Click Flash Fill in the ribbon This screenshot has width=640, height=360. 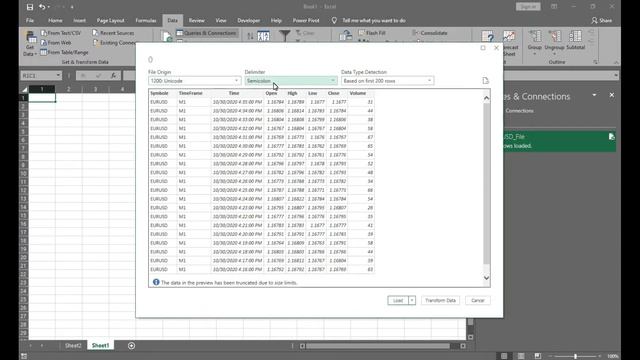(x=372, y=33)
